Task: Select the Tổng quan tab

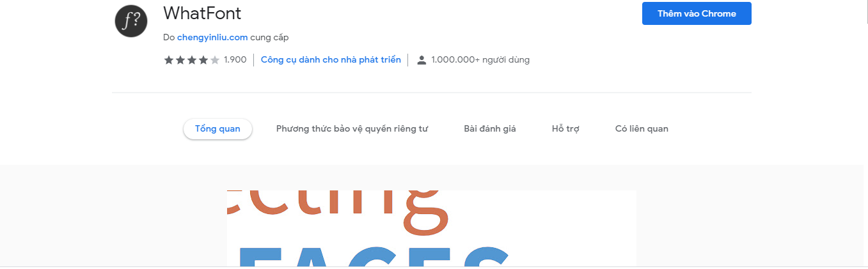Action: click(217, 128)
